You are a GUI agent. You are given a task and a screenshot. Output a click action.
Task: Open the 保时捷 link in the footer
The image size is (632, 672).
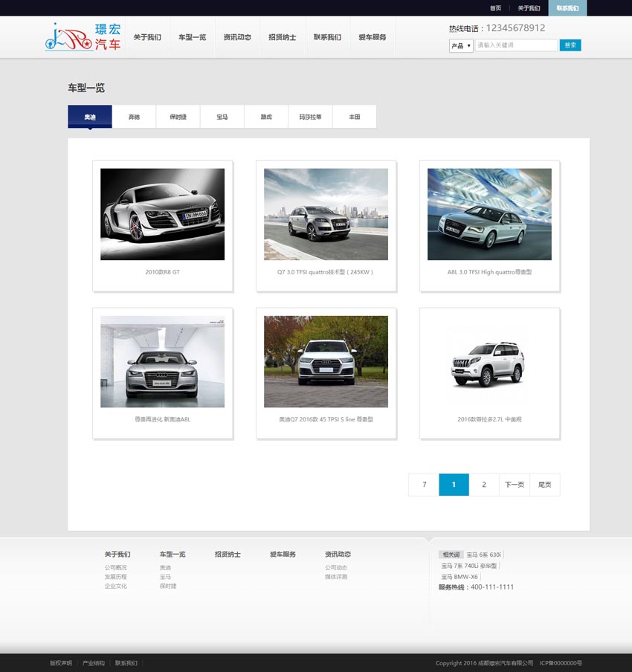click(167, 586)
